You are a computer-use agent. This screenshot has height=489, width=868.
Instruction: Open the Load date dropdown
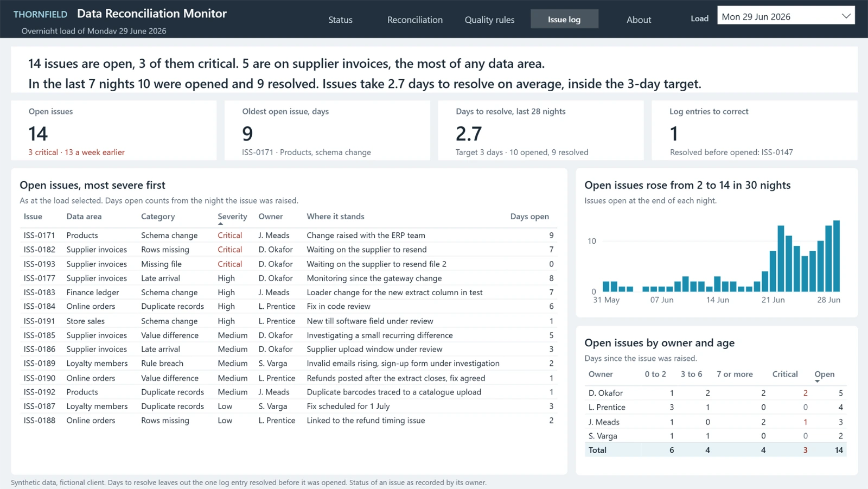coord(786,16)
